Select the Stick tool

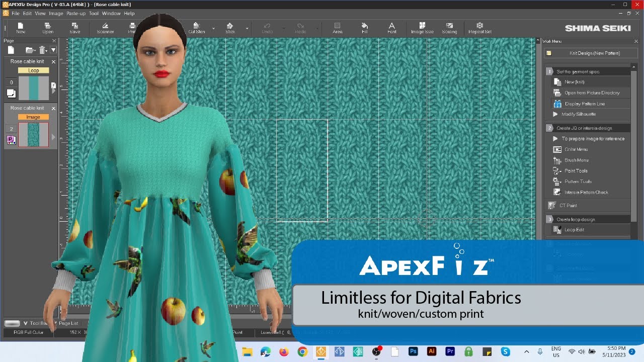(x=230, y=27)
